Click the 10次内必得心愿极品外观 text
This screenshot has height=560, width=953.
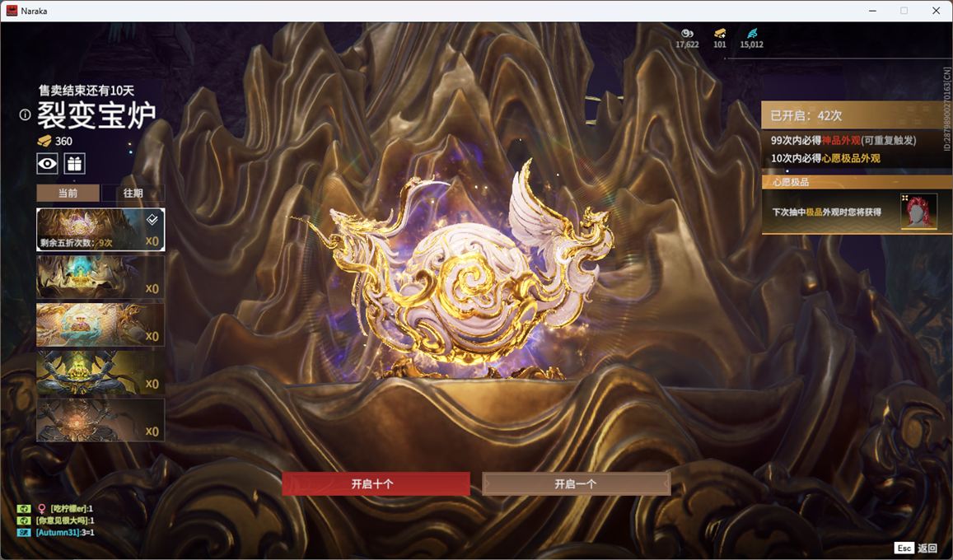pyautogui.click(x=825, y=158)
